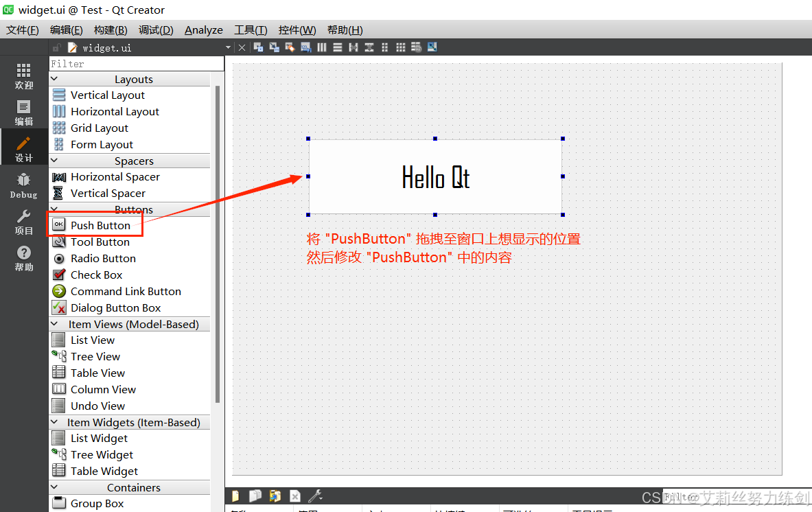This screenshot has height=512, width=812.
Task: Switch to 编辑 (Edit) mode in sidebar
Action: 24,113
